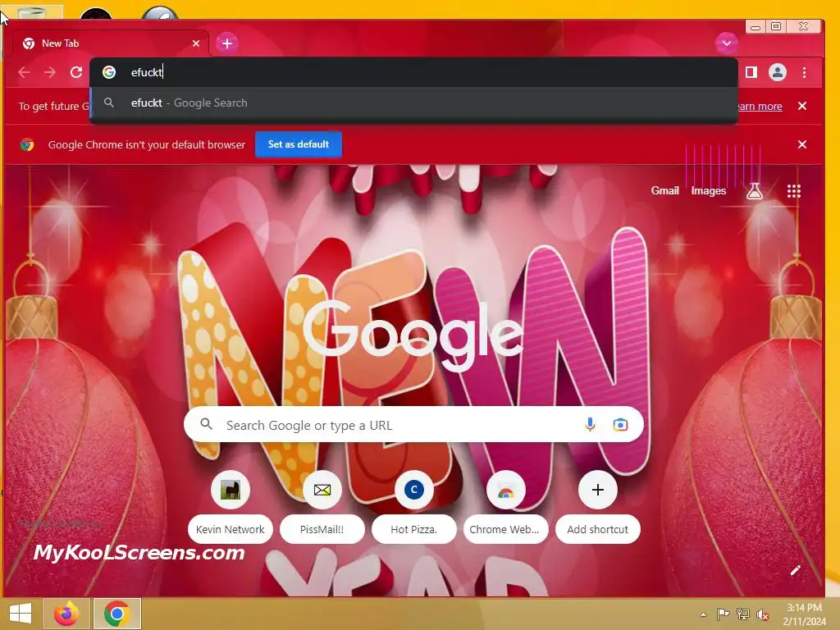Screen dimensions: 840x630
Task: Open the Kevin Network shortcut
Action: [x=231, y=507]
